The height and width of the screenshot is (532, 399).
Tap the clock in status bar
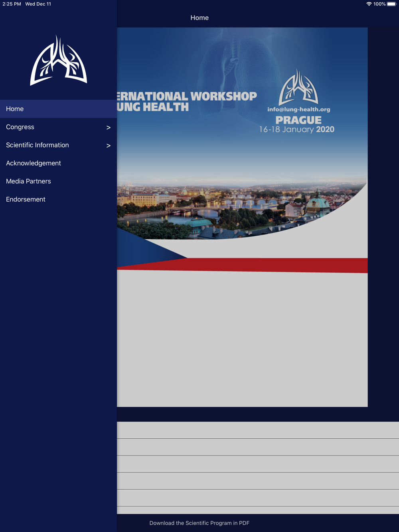click(x=12, y=4)
